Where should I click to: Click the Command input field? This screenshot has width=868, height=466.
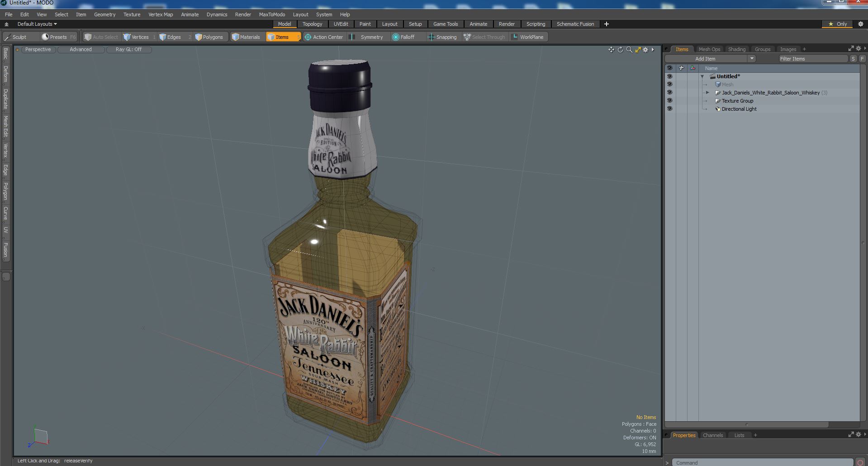click(762, 462)
